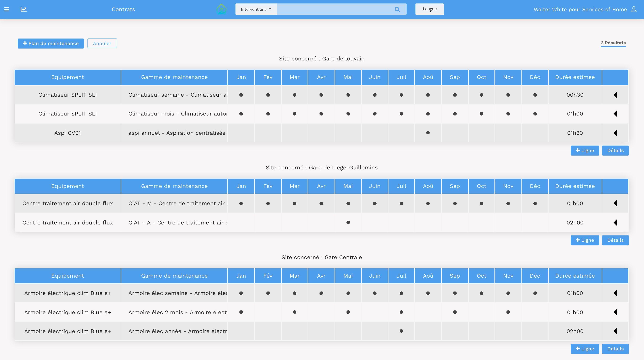This screenshot has width=644, height=360.
Task: Open the Interventions dropdown filter
Action: pyautogui.click(x=256, y=9)
